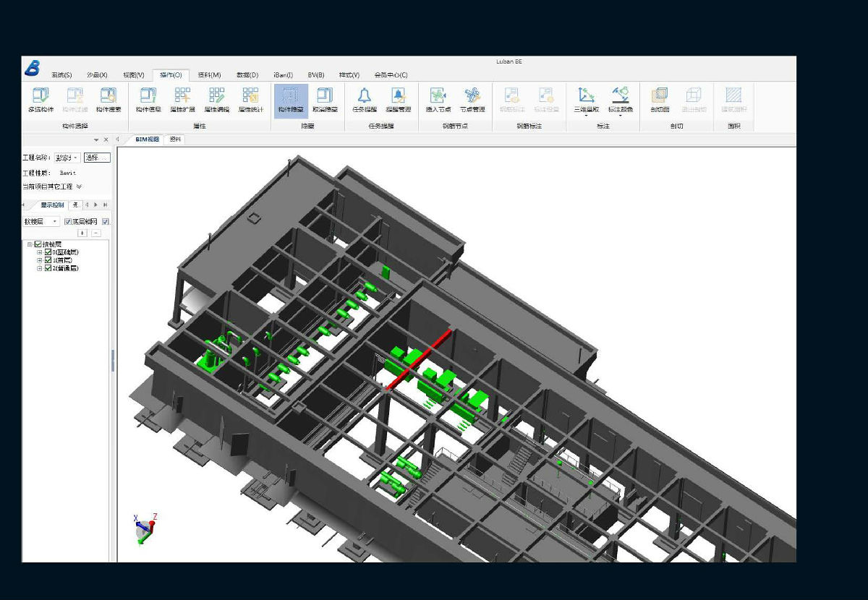Open 属性统计 property statistics

pyautogui.click(x=250, y=100)
